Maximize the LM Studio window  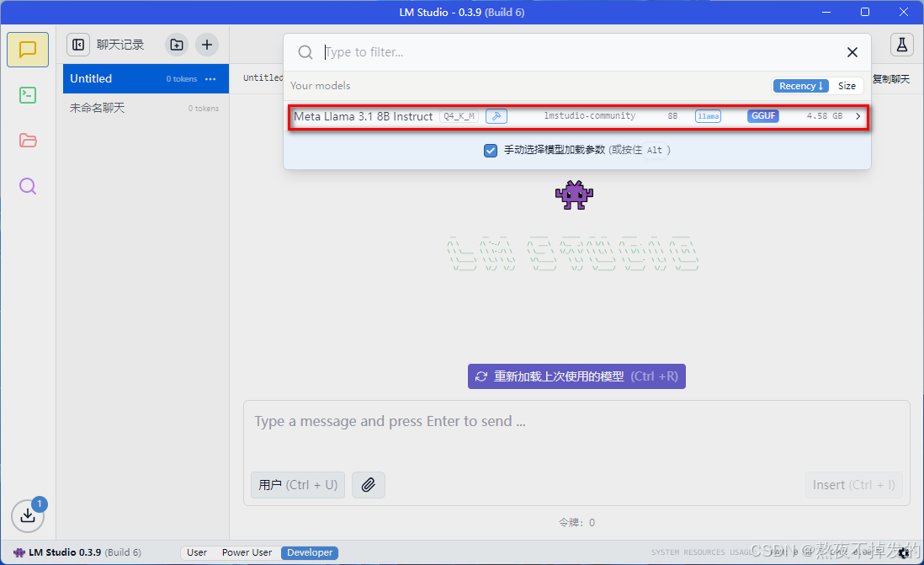[x=865, y=13]
